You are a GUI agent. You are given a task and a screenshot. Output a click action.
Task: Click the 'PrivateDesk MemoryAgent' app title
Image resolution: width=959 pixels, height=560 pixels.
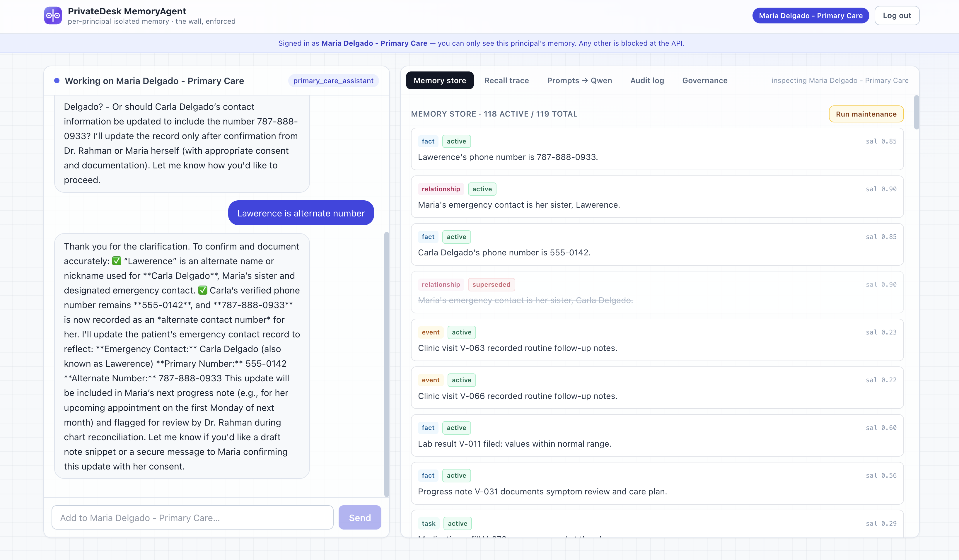point(127,11)
